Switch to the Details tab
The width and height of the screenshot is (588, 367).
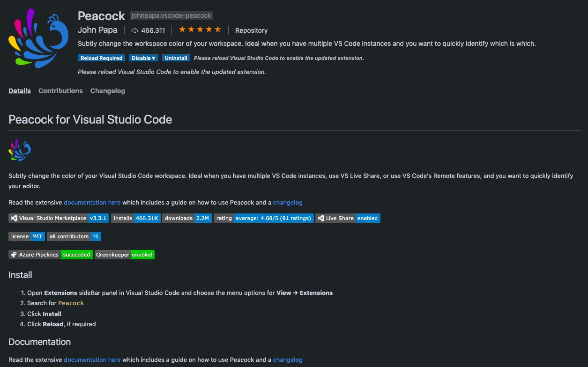coord(20,91)
